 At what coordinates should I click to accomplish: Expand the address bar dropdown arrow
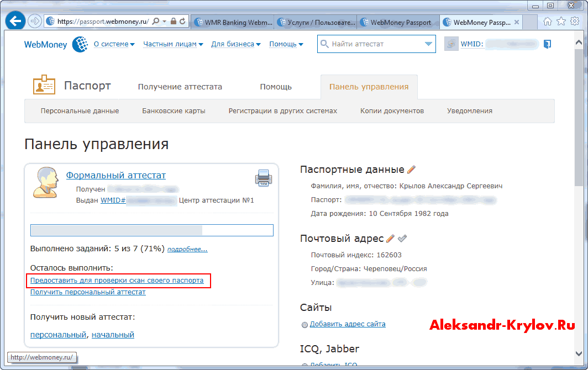pyautogui.click(x=164, y=22)
